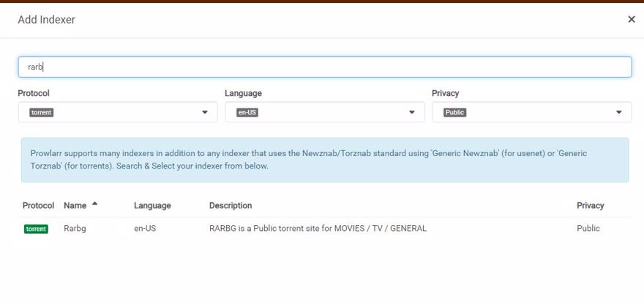Click the green torrent badge in Rarbg row
Image resolution: width=644 pixels, height=302 pixels.
coord(36,229)
